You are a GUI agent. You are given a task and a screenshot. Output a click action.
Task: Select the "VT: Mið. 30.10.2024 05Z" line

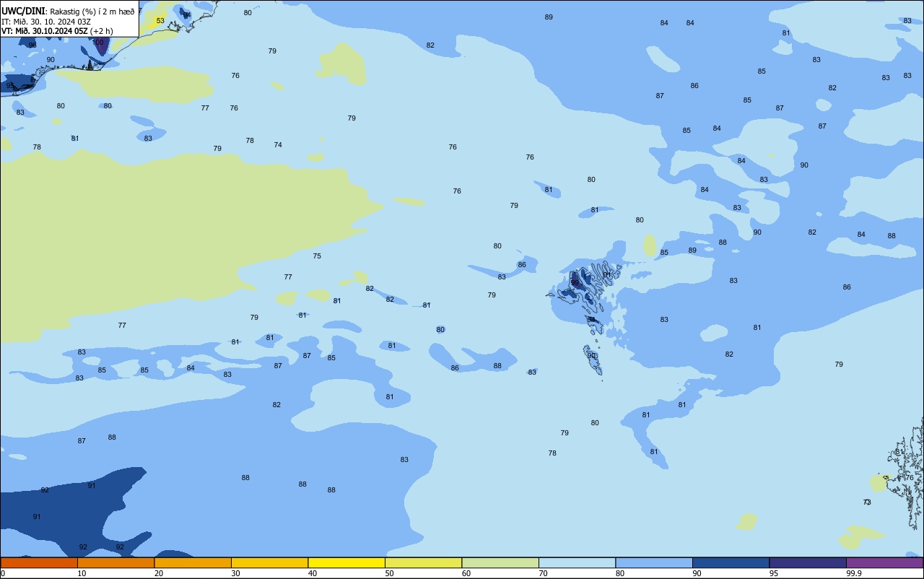(45, 31)
